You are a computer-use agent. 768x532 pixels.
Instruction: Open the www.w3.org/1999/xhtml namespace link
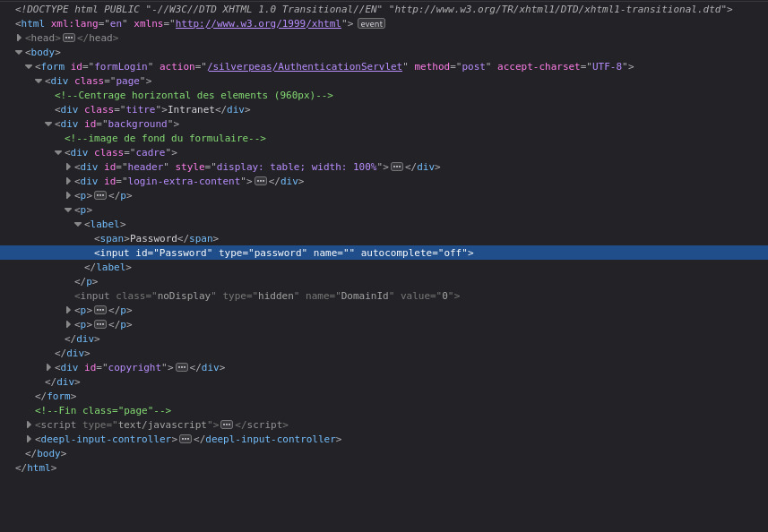tap(258, 23)
